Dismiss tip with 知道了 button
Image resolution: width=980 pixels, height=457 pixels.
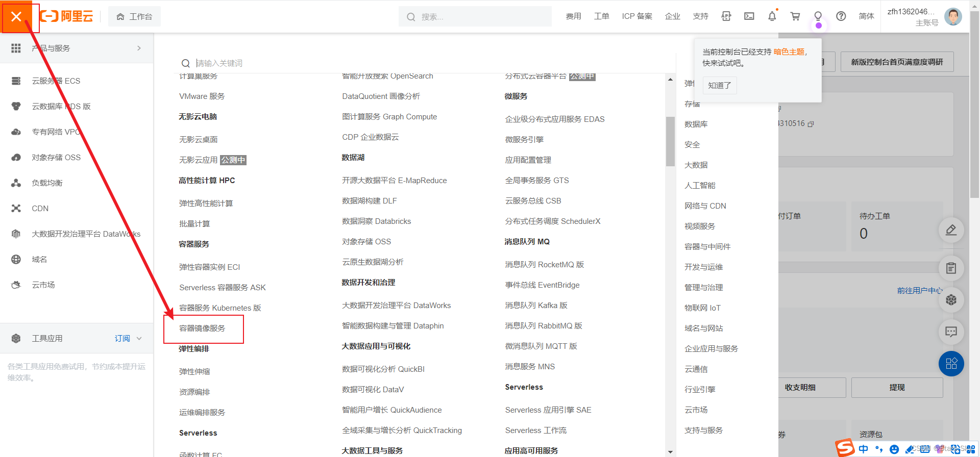(720, 85)
